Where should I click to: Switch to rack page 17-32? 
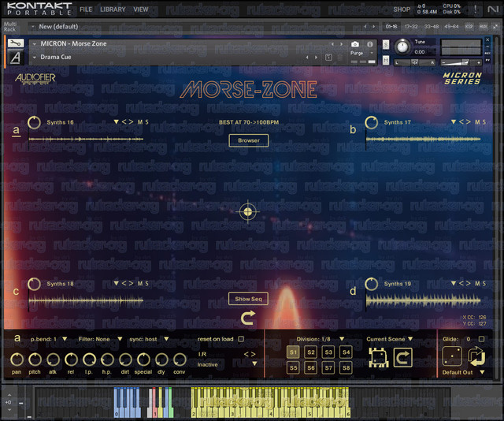tap(411, 27)
